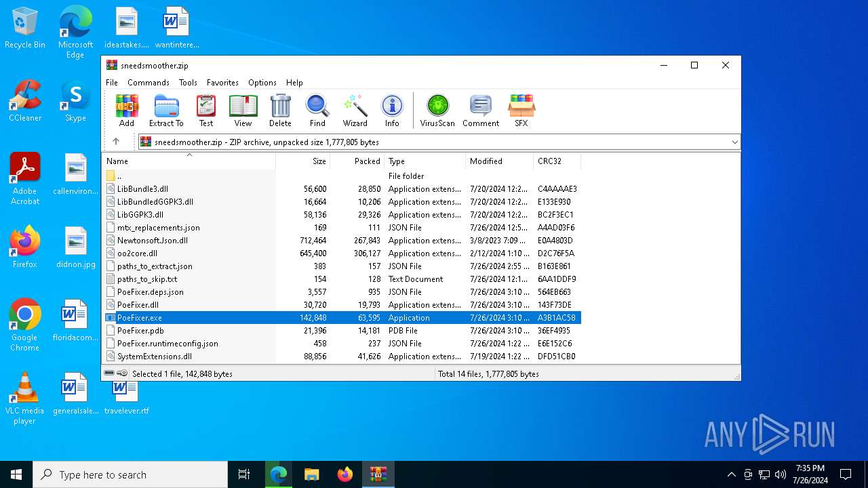Launch the Wizard tool
Image resolution: width=868 pixels, height=488 pixels.
(x=355, y=111)
